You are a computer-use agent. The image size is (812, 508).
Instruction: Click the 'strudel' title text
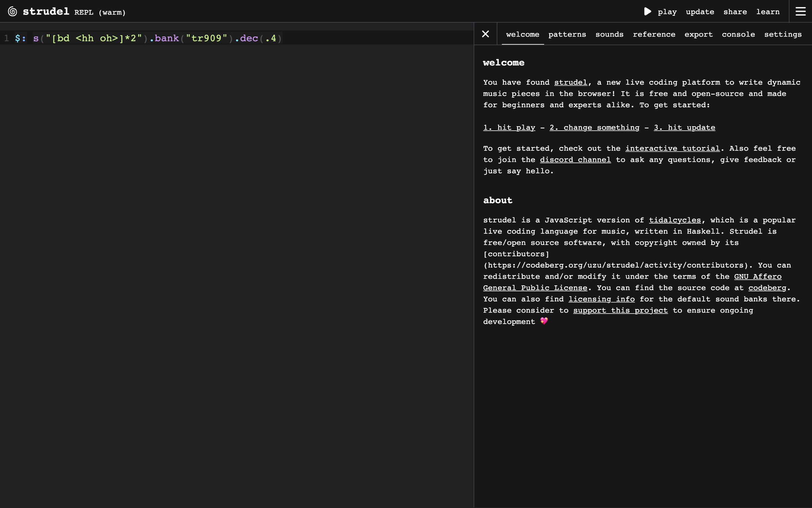pos(46,12)
